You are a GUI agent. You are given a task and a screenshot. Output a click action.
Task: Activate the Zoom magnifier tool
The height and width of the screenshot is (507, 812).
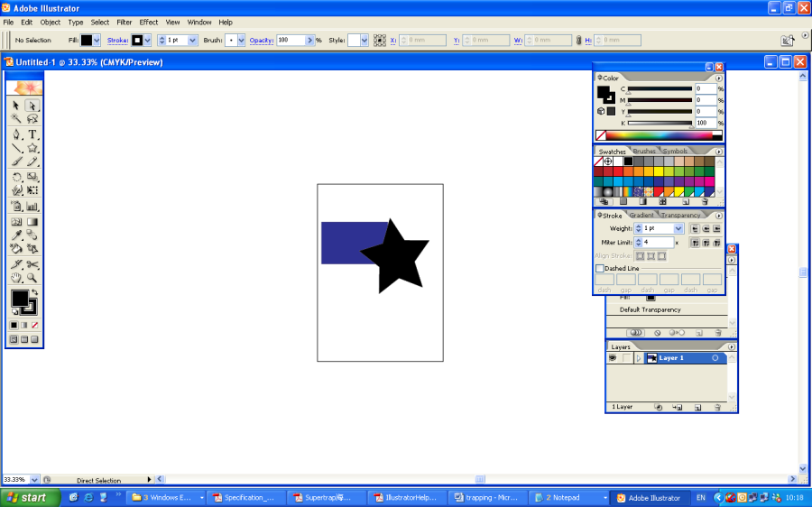tap(32, 279)
